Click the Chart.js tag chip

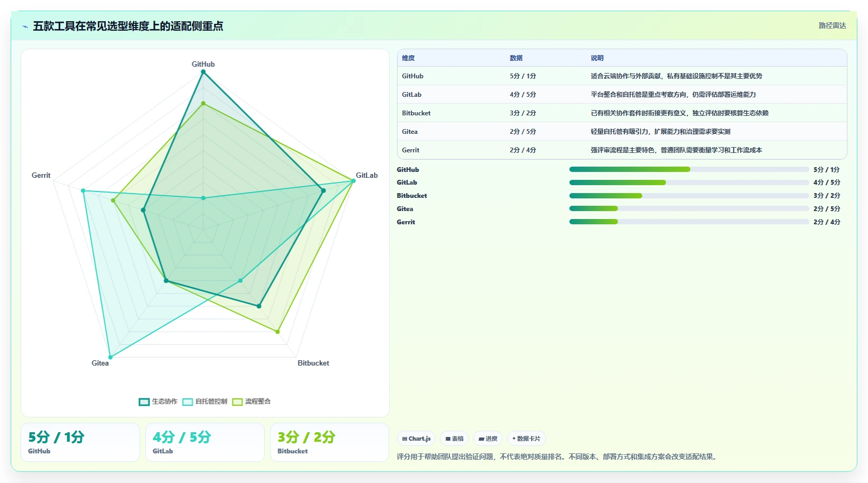tap(416, 439)
